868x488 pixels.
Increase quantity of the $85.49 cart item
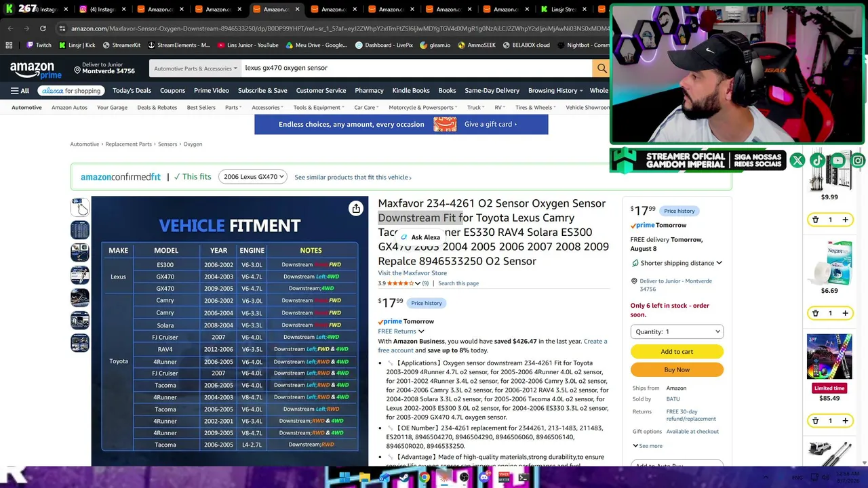845,421
